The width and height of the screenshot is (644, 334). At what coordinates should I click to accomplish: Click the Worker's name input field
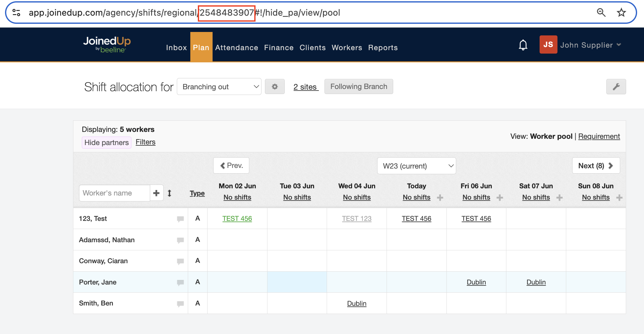(x=114, y=193)
